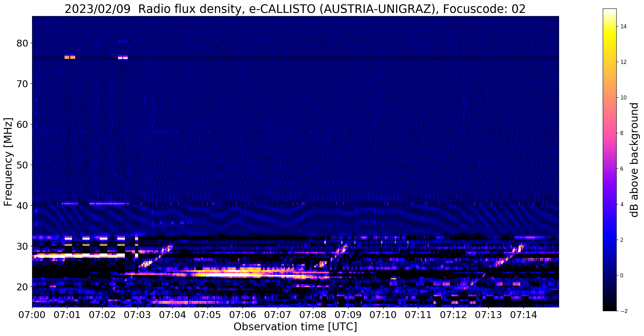This screenshot has width=644, height=336.
Task: Click the 07:11 time tick label
Action: [418, 315]
